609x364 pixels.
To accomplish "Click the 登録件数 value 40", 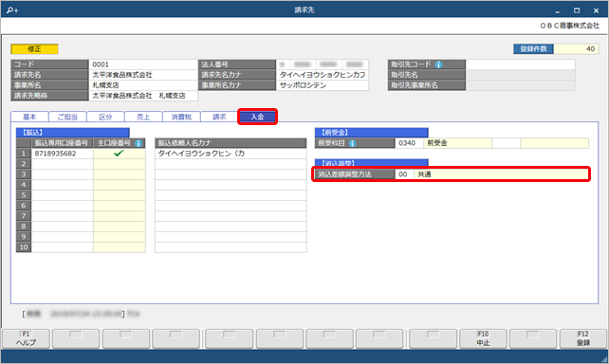I will click(x=577, y=49).
